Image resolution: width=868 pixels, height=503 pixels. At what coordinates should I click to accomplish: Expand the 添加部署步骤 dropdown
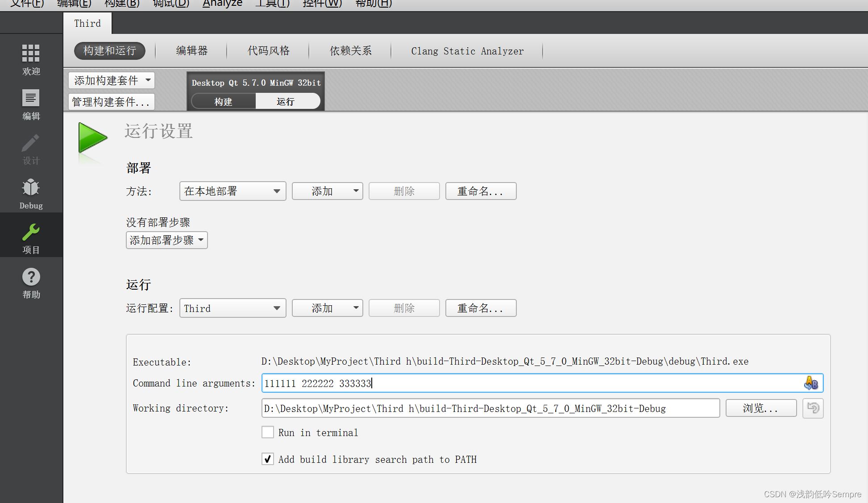pyautogui.click(x=166, y=240)
